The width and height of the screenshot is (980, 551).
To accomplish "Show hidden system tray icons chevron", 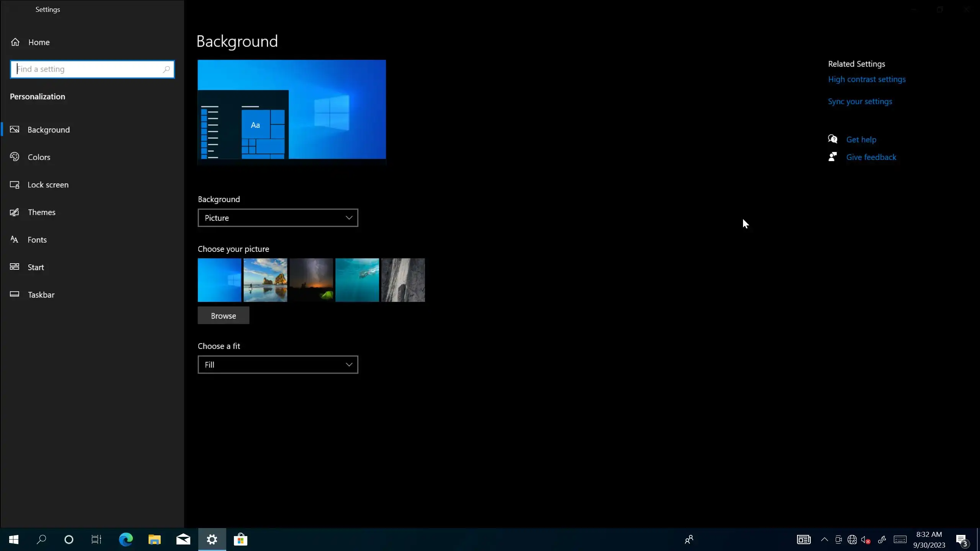I will pos(824,540).
